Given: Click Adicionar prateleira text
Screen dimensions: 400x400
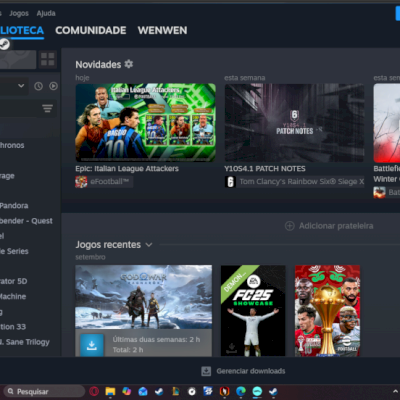Looking at the screenshot, I should [x=336, y=226].
